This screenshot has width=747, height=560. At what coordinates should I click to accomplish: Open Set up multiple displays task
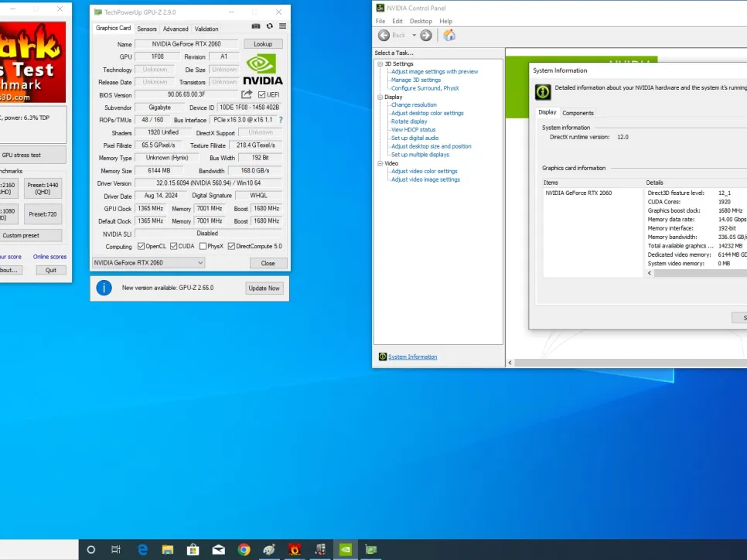[420, 155]
